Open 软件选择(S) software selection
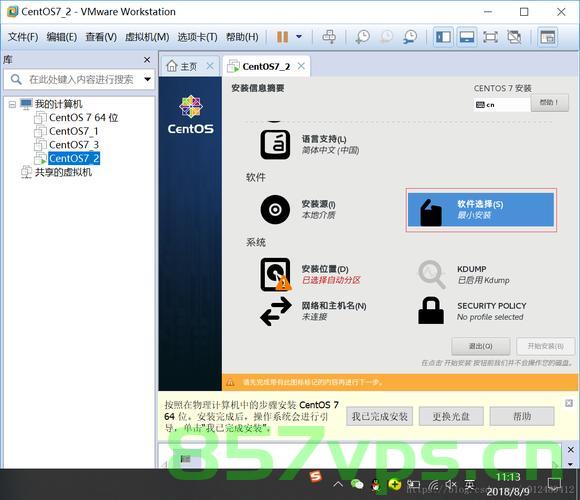Image resolution: width=580 pixels, height=500 pixels. pos(481,210)
